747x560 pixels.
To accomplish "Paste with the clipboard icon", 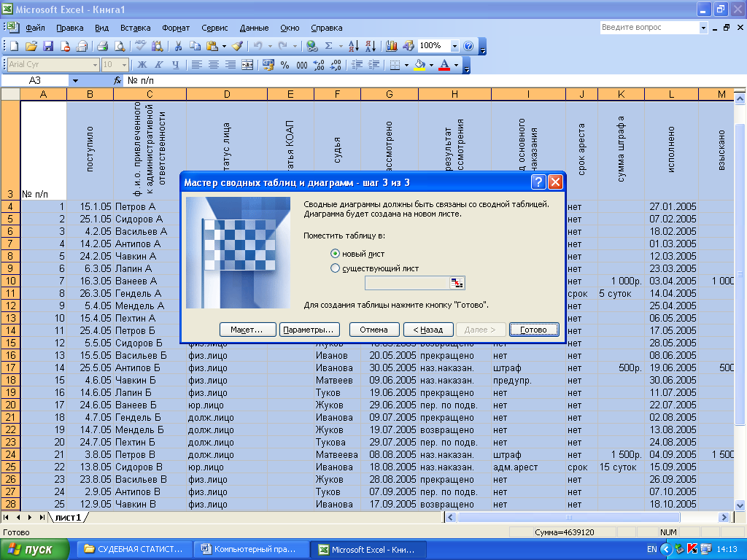I will pos(212,46).
